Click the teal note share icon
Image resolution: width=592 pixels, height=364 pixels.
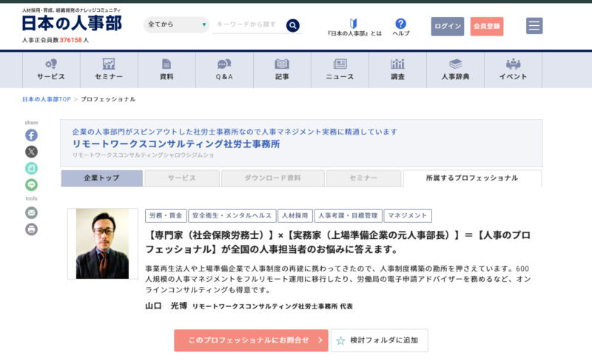(x=31, y=168)
